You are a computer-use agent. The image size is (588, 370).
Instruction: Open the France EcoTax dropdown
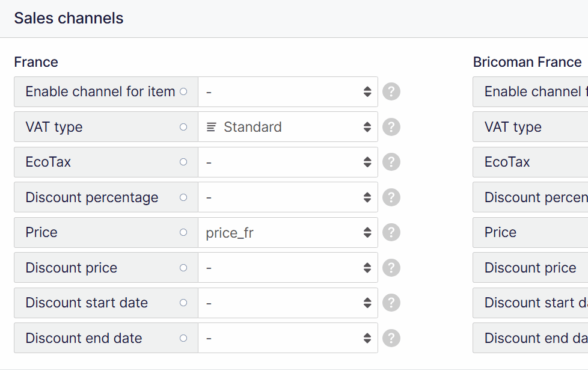pyautogui.click(x=288, y=162)
